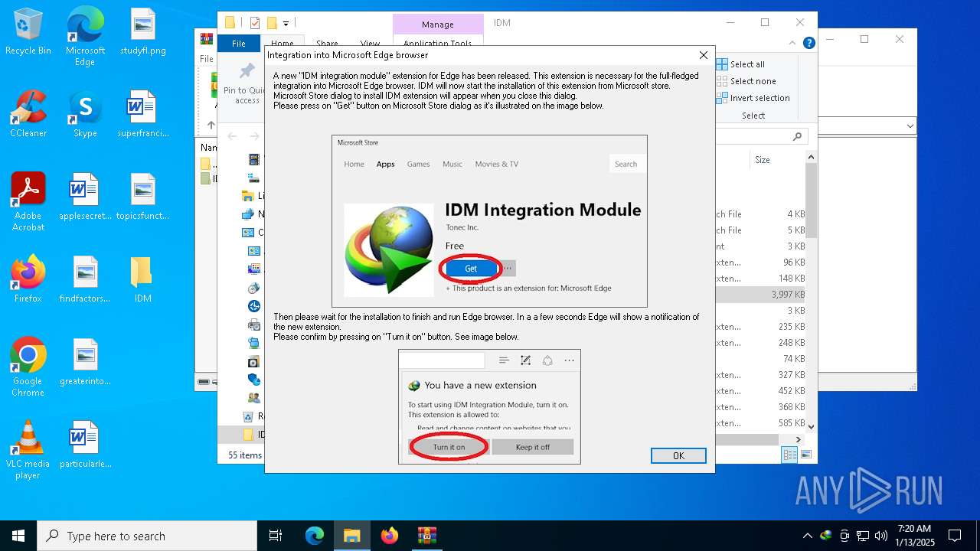This screenshot has height=551, width=980.
Task: Click New folder icon in Quick Access Toolbar
Action: coord(272,23)
